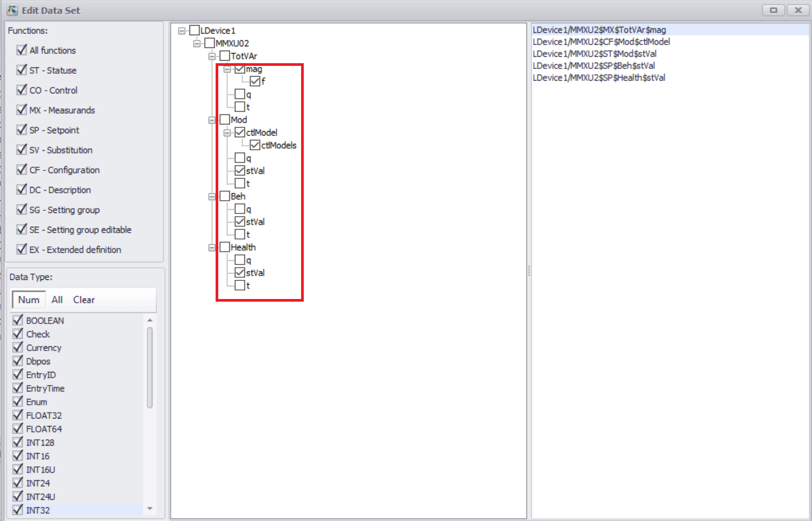Uncheck the f checkbox under mag
This screenshot has height=521, width=812.
[x=255, y=81]
